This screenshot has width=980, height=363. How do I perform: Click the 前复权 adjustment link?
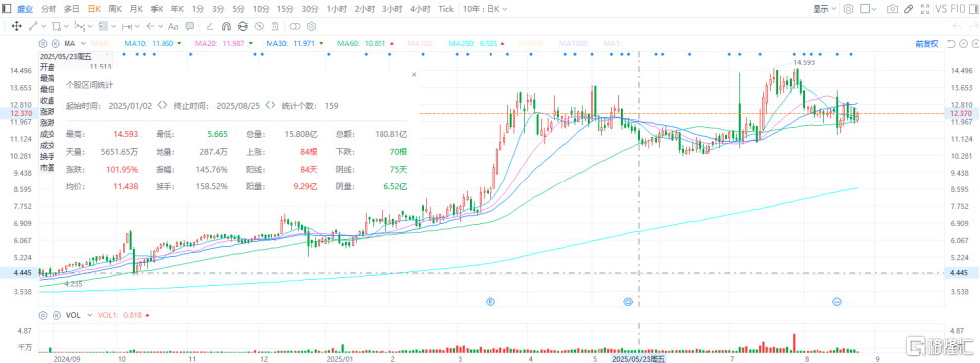(x=926, y=44)
